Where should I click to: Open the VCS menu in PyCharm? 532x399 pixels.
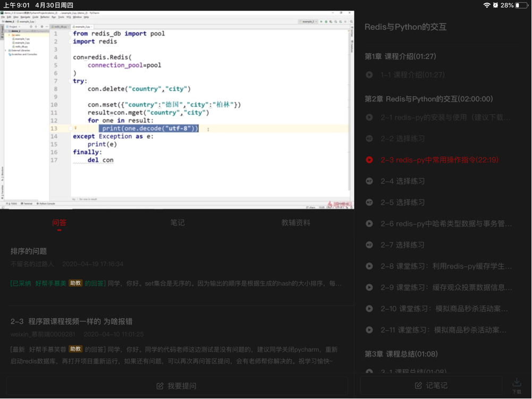click(69, 17)
